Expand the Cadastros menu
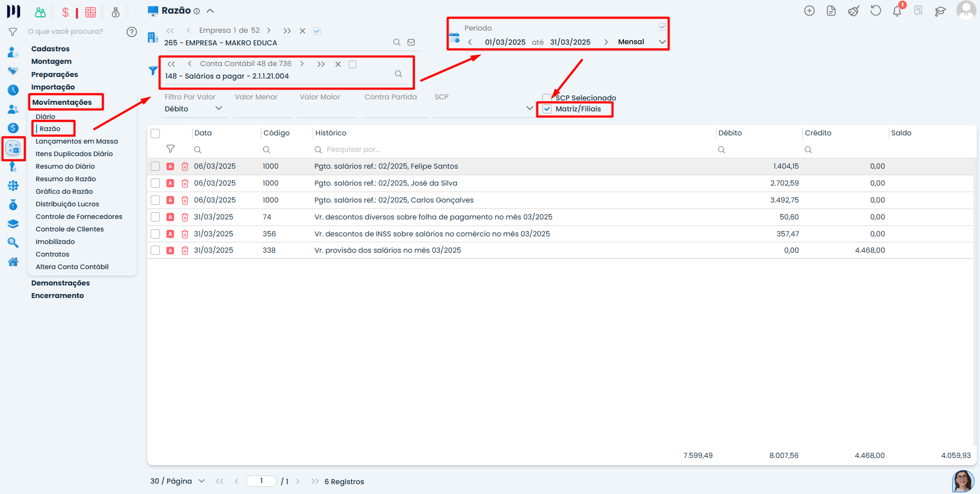The height and width of the screenshot is (494, 980). point(50,49)
